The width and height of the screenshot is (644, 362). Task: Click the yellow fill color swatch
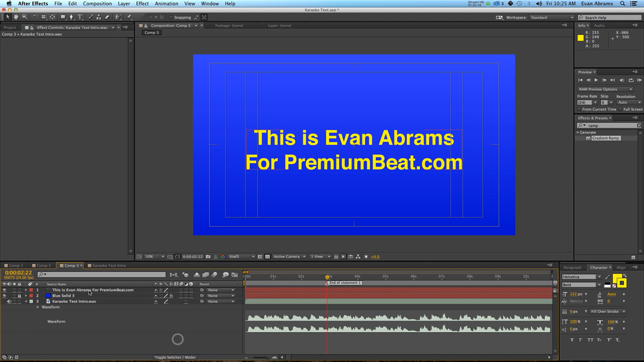[616, 278]
